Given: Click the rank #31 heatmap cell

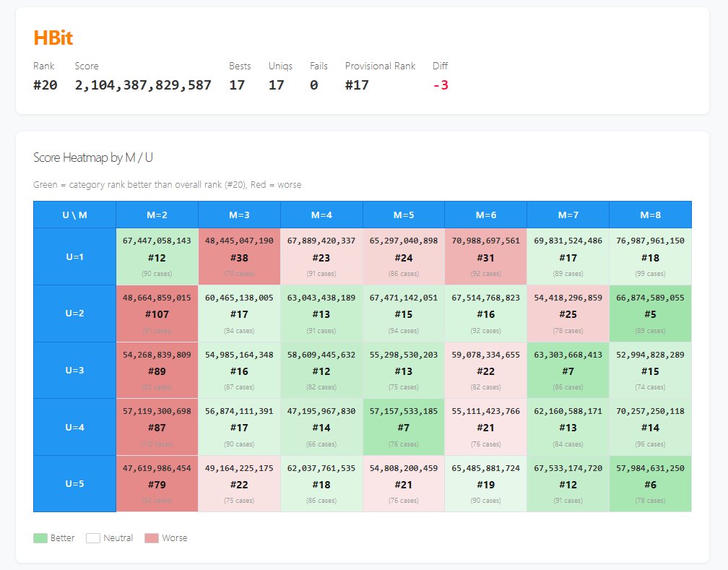Looking at the screenshot, I should [485, 256].
